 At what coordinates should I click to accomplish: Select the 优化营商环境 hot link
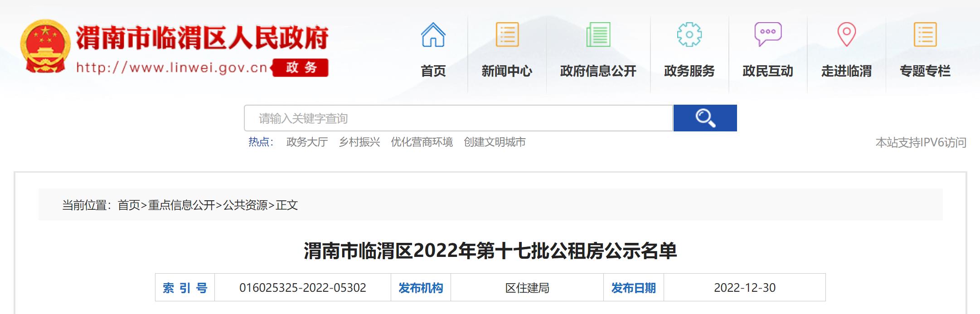pyautogui.click(x=422, y=142)
